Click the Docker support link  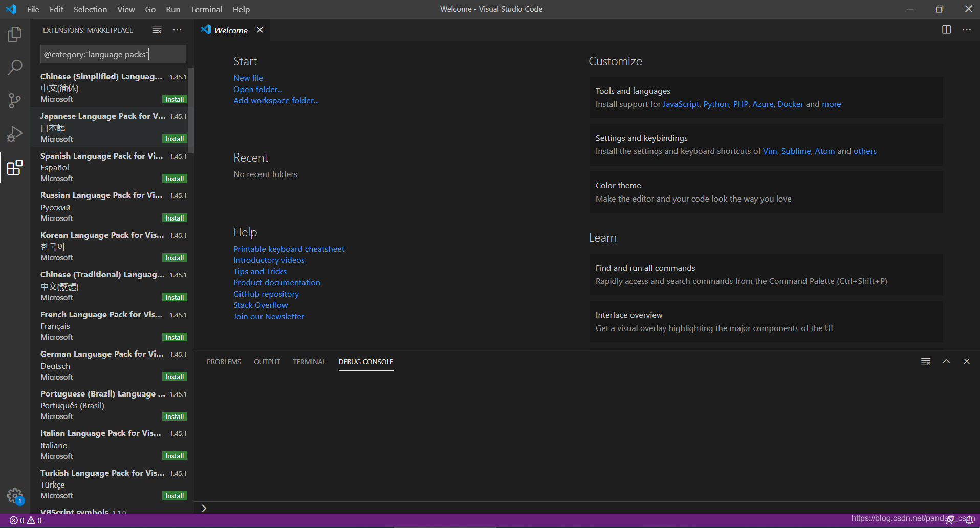[790, 104]
